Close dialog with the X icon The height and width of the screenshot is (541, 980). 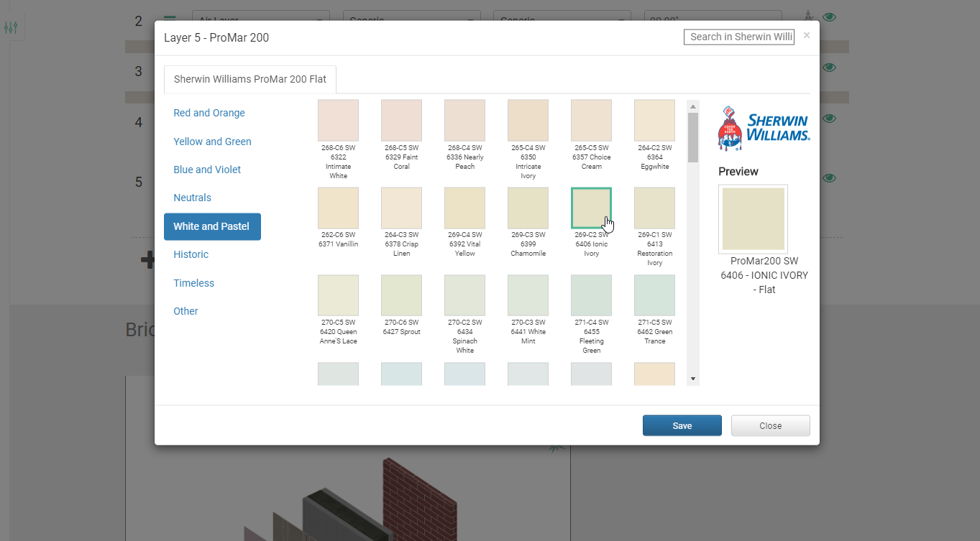(807, 35)
